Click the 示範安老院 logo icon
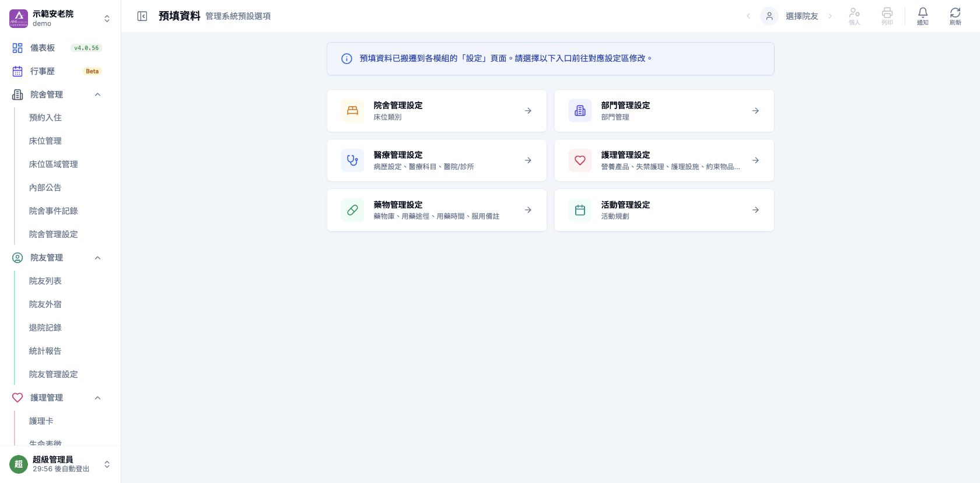This screenshot has height=483, width=980. click(x=19, y=18)
